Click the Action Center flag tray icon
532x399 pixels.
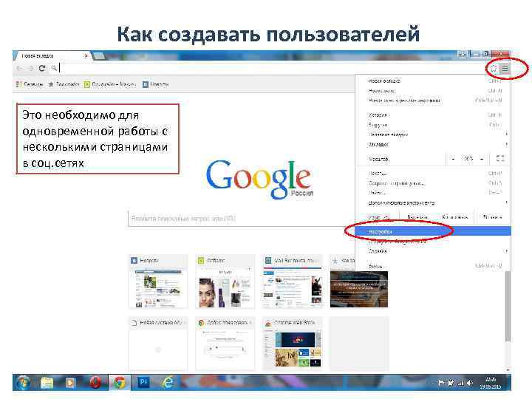click(x=441, y=383)
